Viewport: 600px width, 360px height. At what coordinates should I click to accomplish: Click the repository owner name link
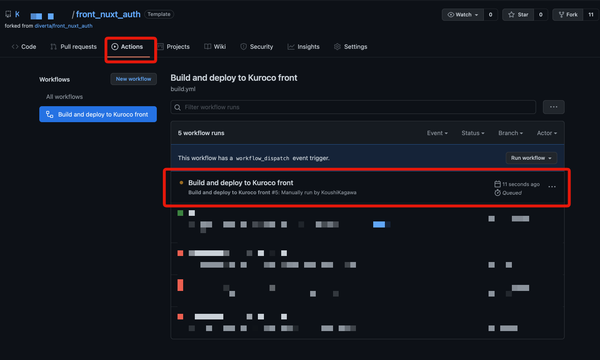(34, 15)
